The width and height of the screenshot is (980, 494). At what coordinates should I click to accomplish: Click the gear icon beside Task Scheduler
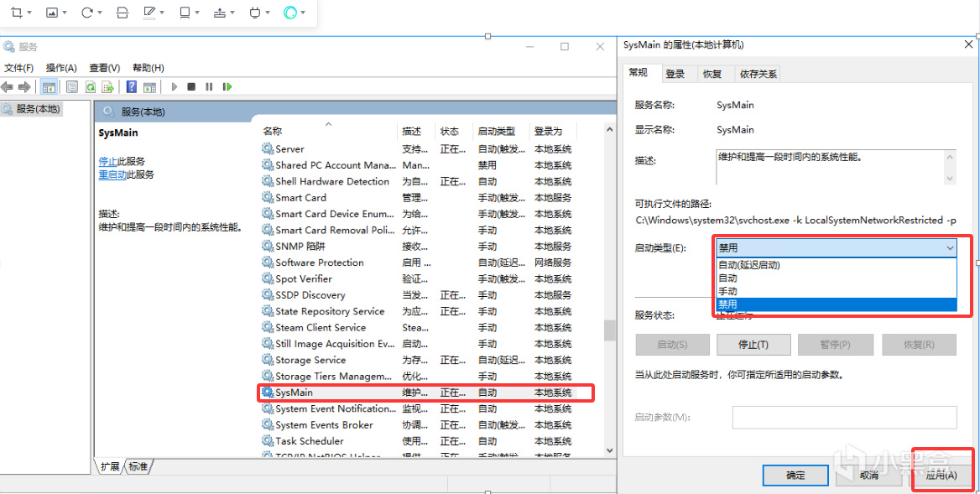(268, 441)
